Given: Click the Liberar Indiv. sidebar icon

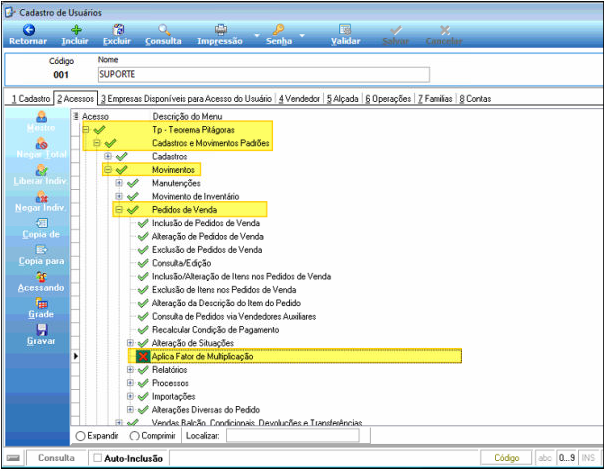Looking at the screenshot, I should (41, 170).
